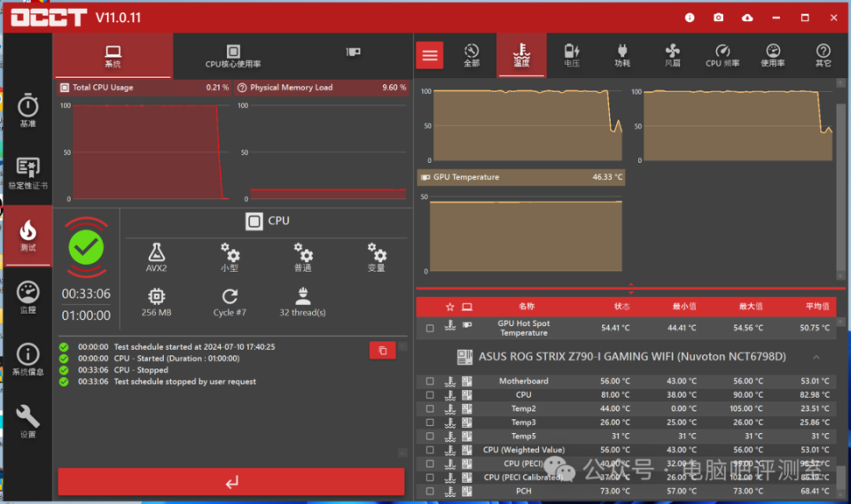This screenshot has width=851, height=504.
Task: Open the 监控 monitoring sidebar section
Action: (27, 298)
